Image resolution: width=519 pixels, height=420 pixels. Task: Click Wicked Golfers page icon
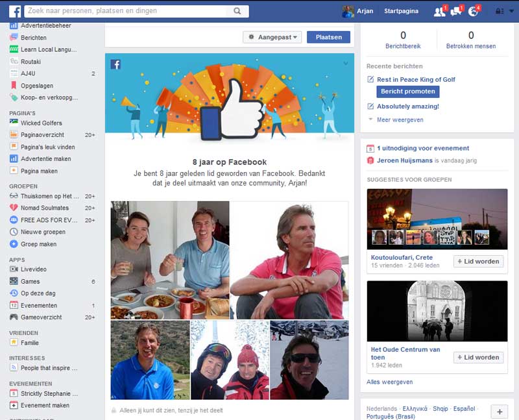click(x=14, y=123)
